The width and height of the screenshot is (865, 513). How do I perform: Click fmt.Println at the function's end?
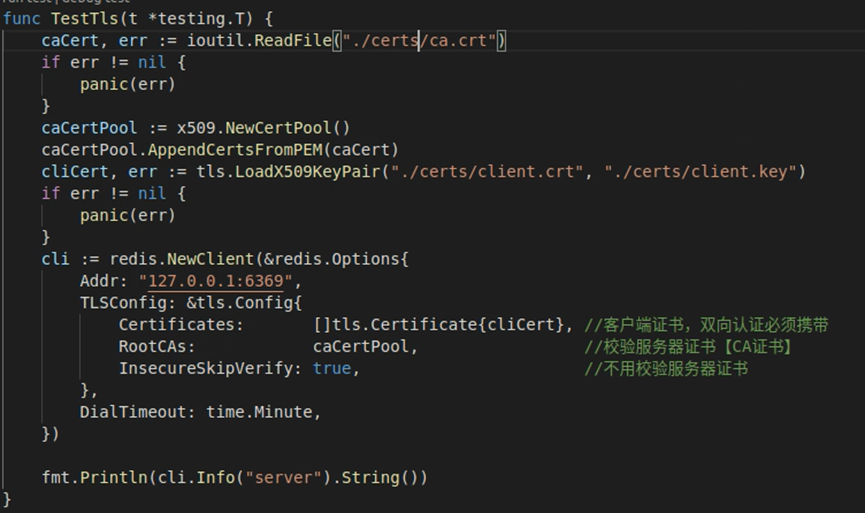click(94, 477)
